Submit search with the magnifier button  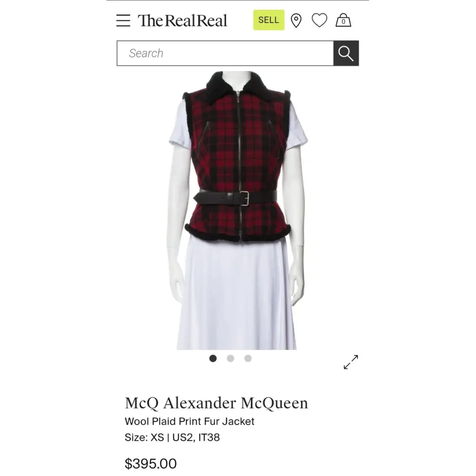click(x=346, y=53)
